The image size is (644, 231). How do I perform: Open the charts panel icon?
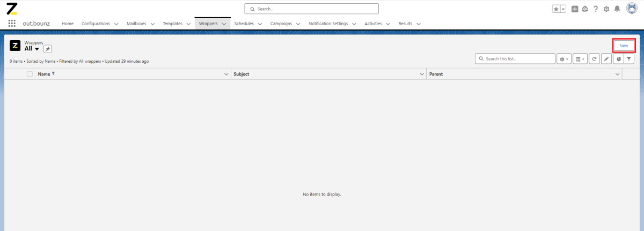click(x=618, y=59)
